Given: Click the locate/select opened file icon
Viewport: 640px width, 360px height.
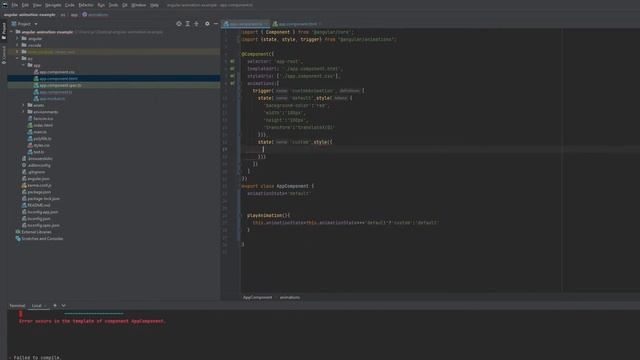Looking at the screenshot, I should (x=179, y=24).
